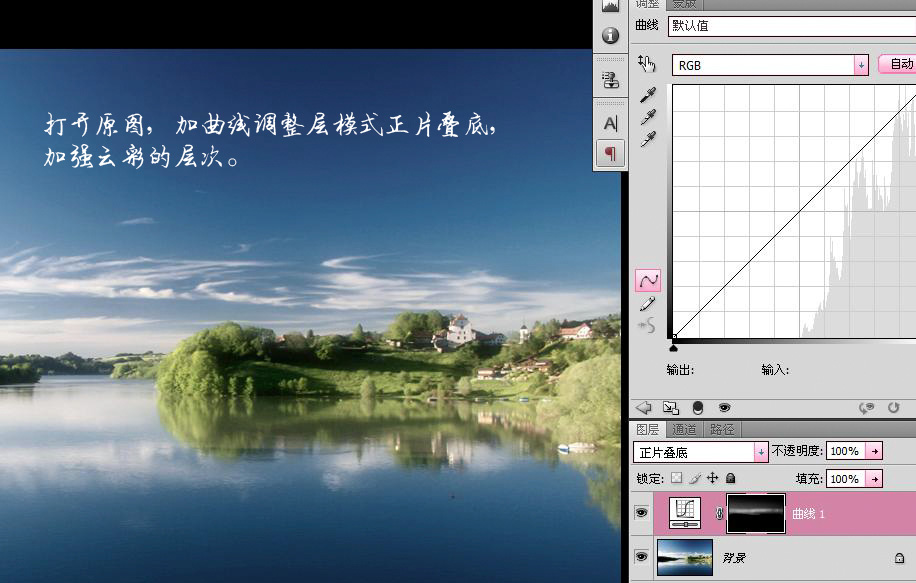Click the view previous state icon

point(867,408)
